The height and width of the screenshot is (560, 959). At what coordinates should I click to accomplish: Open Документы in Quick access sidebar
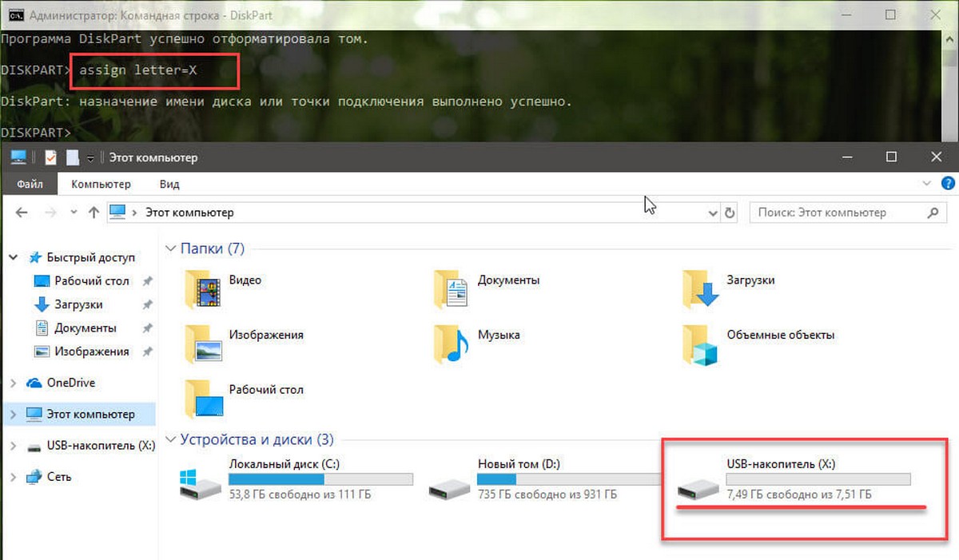pos(86,328)
